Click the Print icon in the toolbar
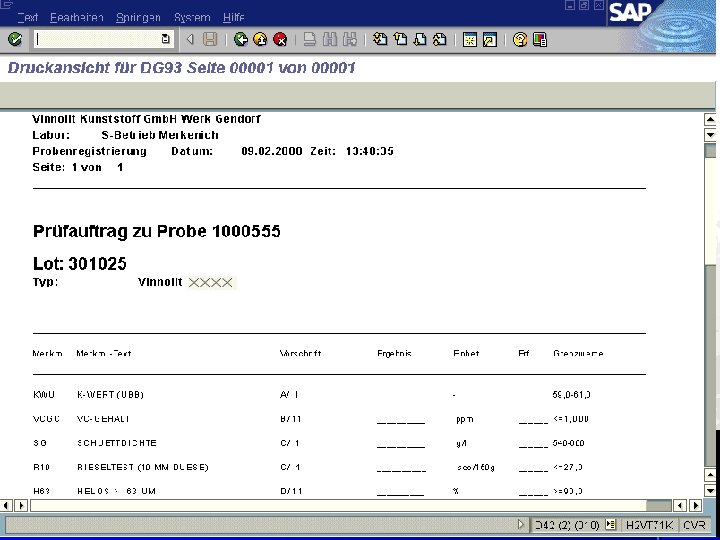Screen dimensions: 720x540 pyautogui.click(x=310, y=39)
